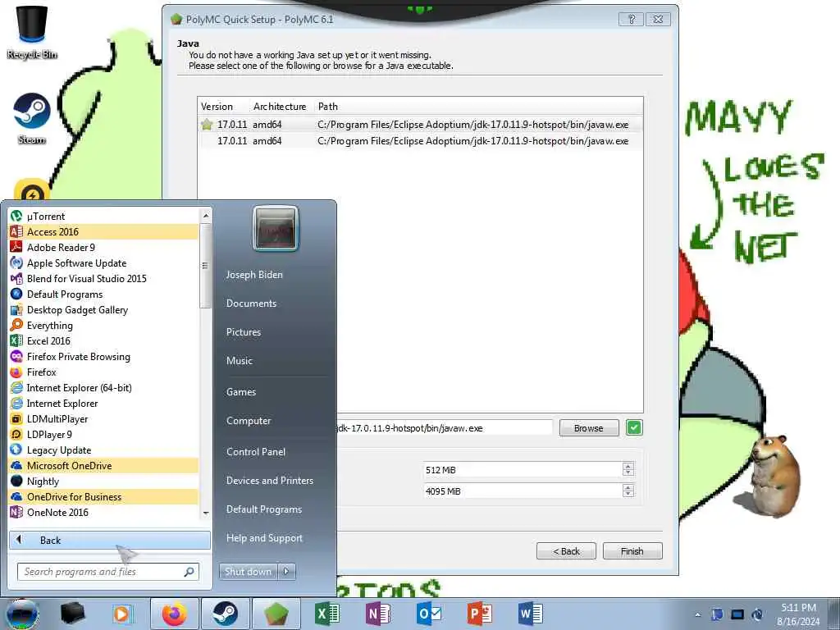
Task: Click the Firefox taskbar icon
Action: [x=174, y=614]
